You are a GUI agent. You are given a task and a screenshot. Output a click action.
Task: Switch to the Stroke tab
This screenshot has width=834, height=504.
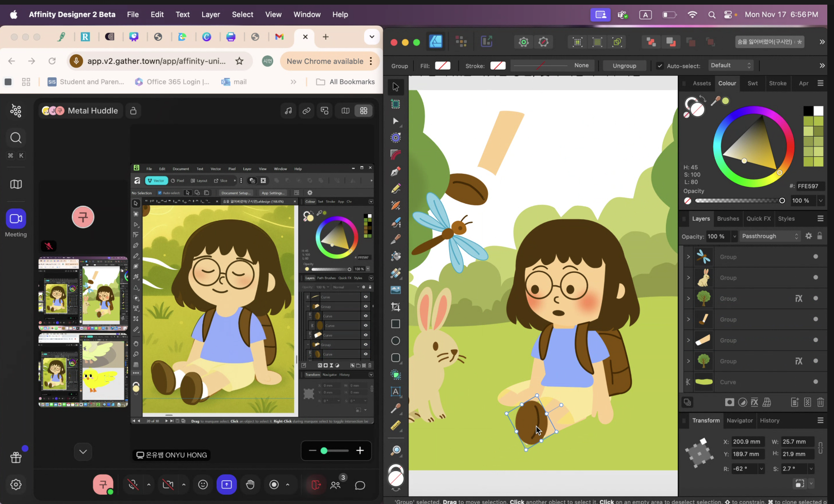pyautogui.click(x=778, y=83)
